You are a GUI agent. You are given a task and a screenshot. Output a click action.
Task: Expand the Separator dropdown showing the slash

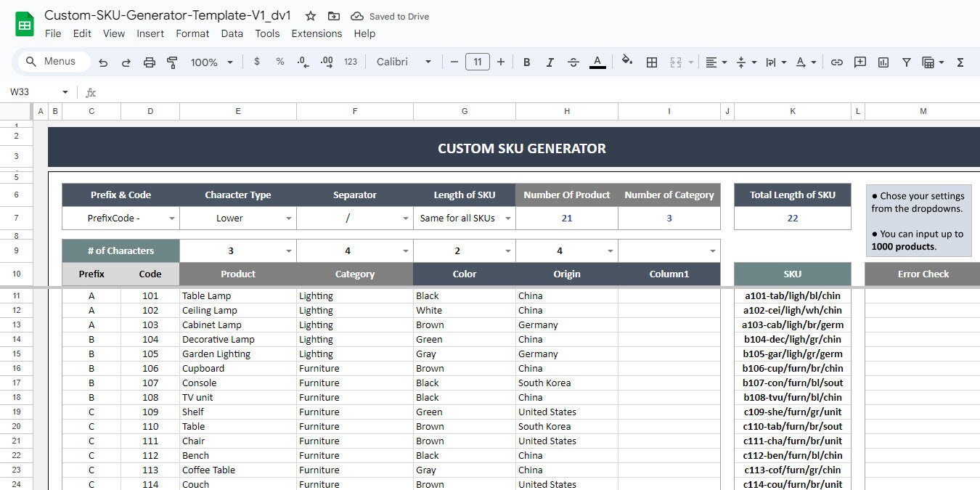click(x=405, y=218)
